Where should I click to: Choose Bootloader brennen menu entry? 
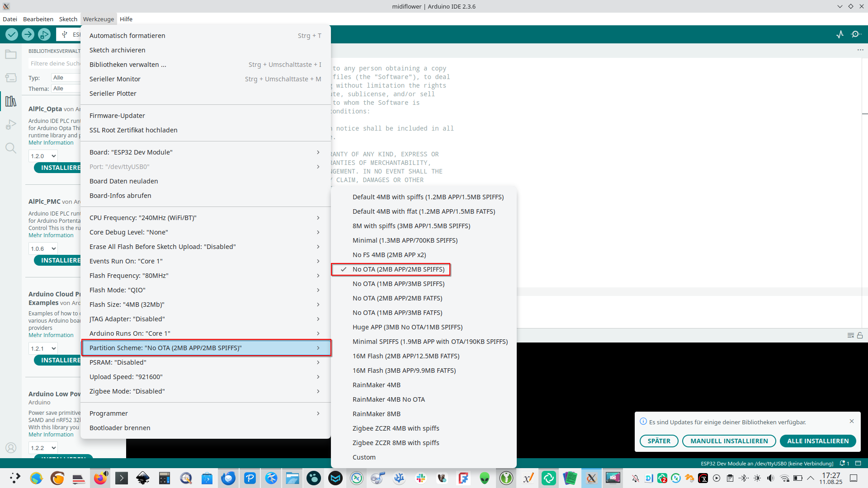[x=206, y=428]
